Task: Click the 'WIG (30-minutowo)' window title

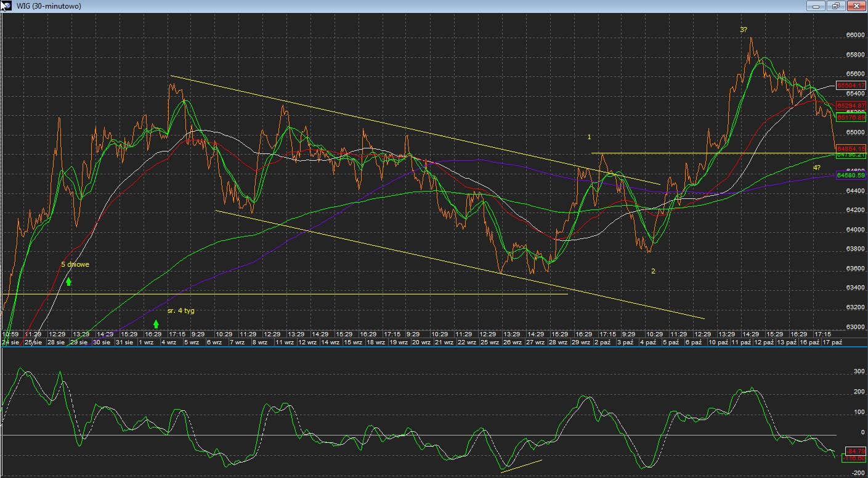Action: coord(48,6)
